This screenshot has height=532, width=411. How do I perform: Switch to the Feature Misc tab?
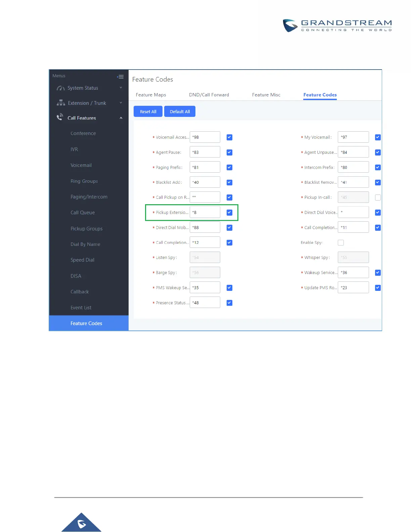(266, 95)
